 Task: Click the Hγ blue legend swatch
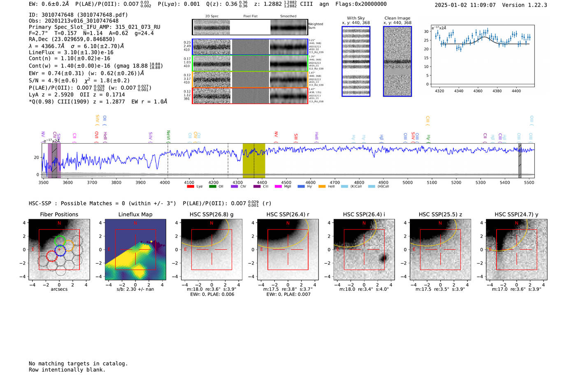point(301,186)
